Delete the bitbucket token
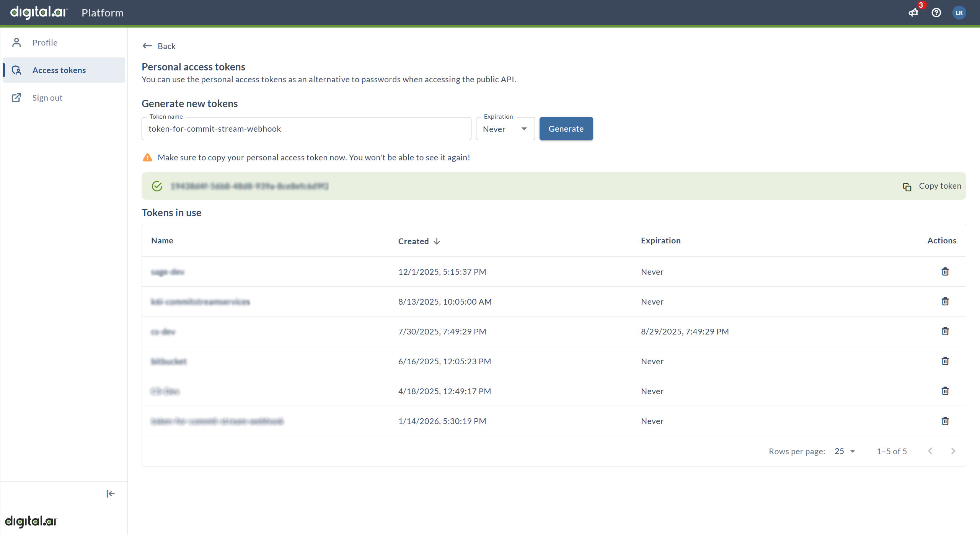980x535 pixels. pyautogui.click(x=945, y=361)
